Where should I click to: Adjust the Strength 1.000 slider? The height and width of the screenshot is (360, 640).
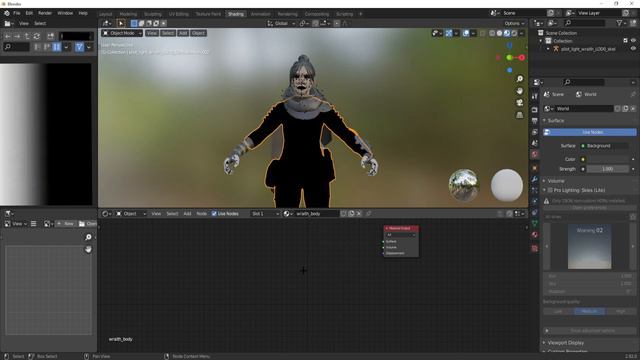[608, 169]
